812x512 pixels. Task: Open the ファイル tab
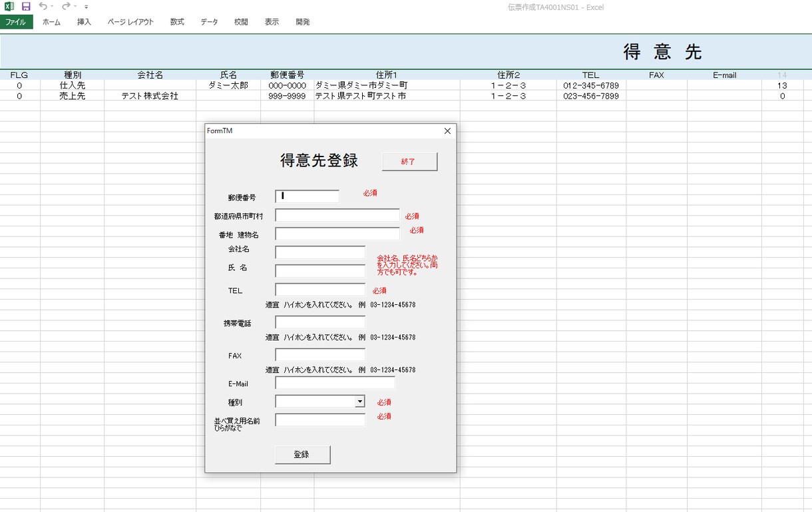point(16,22)
